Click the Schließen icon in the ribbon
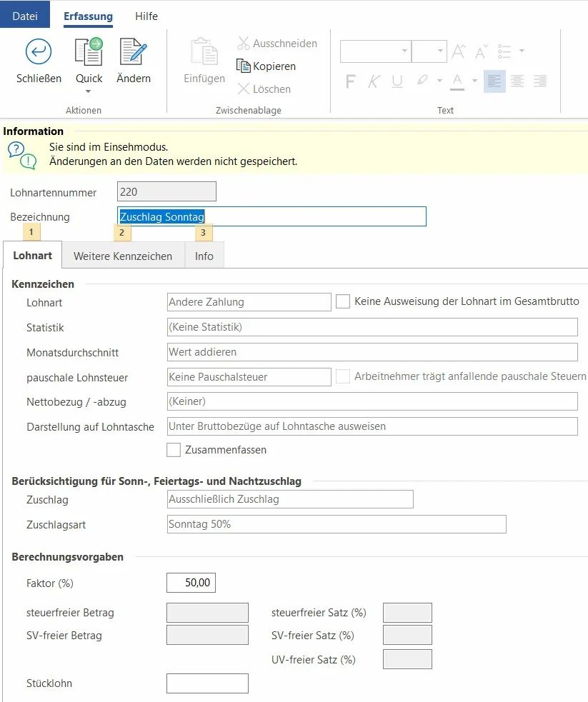 point(39,52)
